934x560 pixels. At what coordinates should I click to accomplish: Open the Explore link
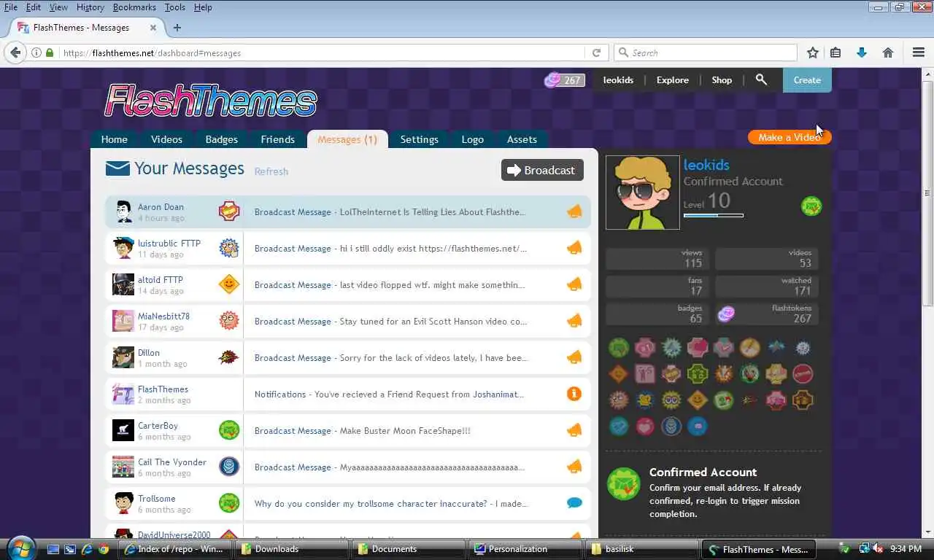pyautogui.click(x=673, y=80)
